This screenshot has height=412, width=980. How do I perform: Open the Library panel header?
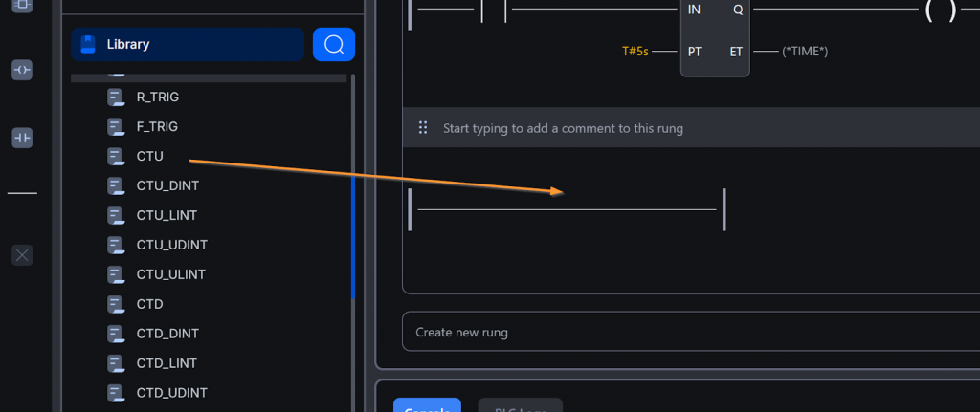[x=187, y=44]
